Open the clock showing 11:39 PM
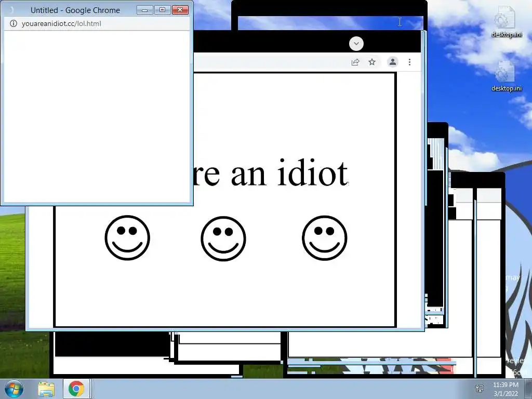The height and width of the screenshot is (399, 532). click(x=506, y=389)
